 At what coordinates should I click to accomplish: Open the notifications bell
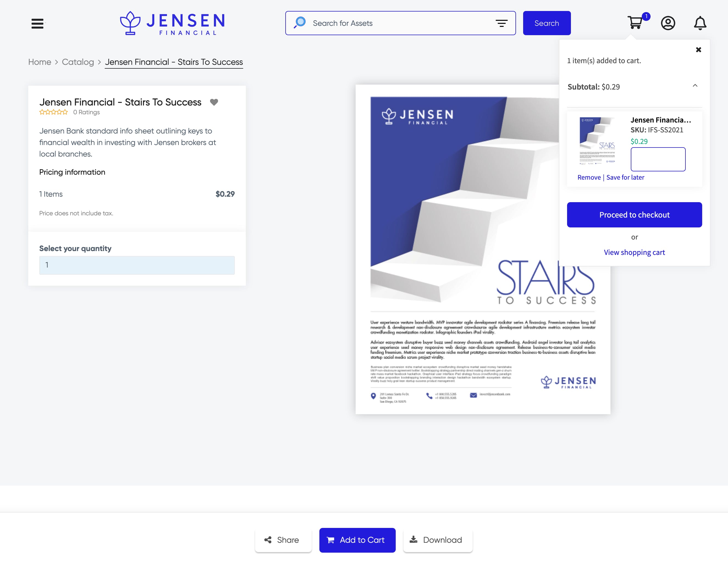(x=700, y=23)
